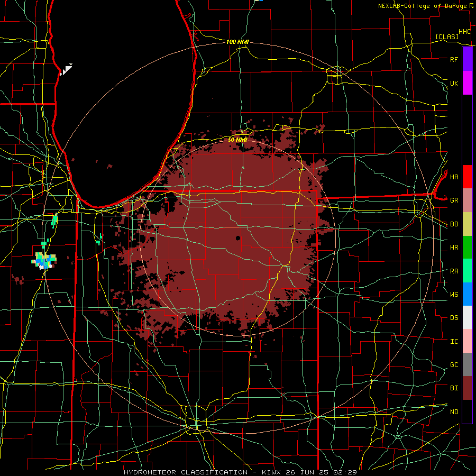This screenshot has width=476, height=476.
Task: Click the white triangular marker near the lake shore
Action: (x=66, y=69)
